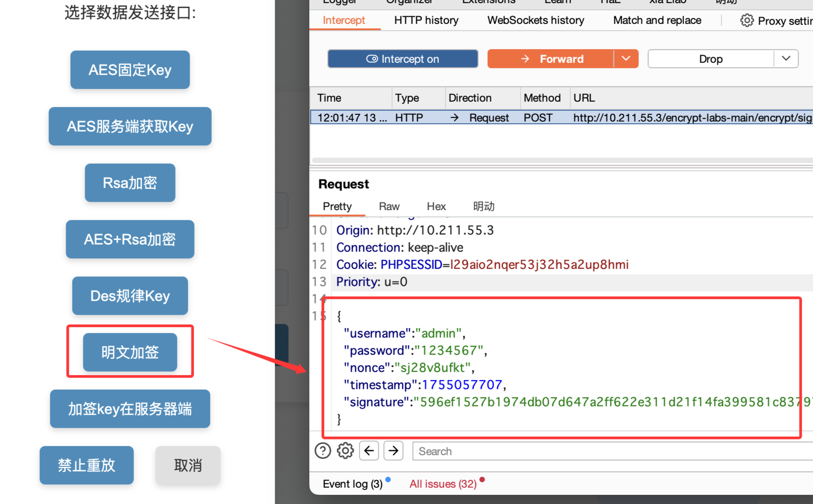Open the All issues (32) panel
813x504 pixels.
click(443, 484)
